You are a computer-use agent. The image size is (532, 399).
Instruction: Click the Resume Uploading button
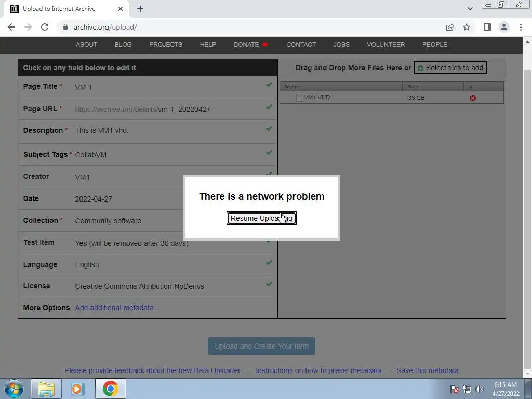click(261, 218)
